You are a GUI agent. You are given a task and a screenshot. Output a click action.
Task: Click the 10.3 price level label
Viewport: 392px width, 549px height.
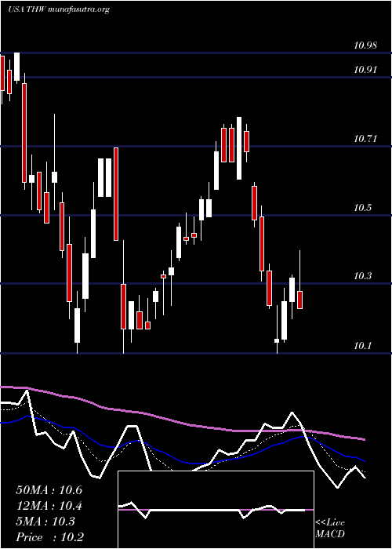click(362, 276)
